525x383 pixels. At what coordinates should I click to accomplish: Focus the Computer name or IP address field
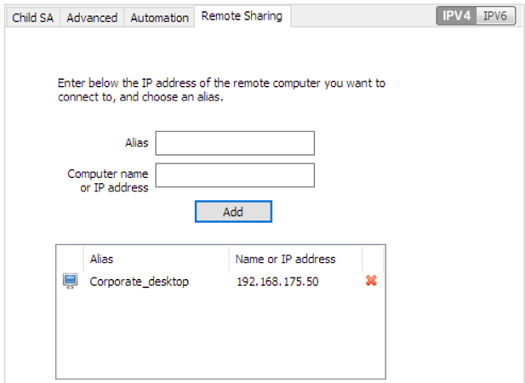pyautogui.click(x=235, y=175)
